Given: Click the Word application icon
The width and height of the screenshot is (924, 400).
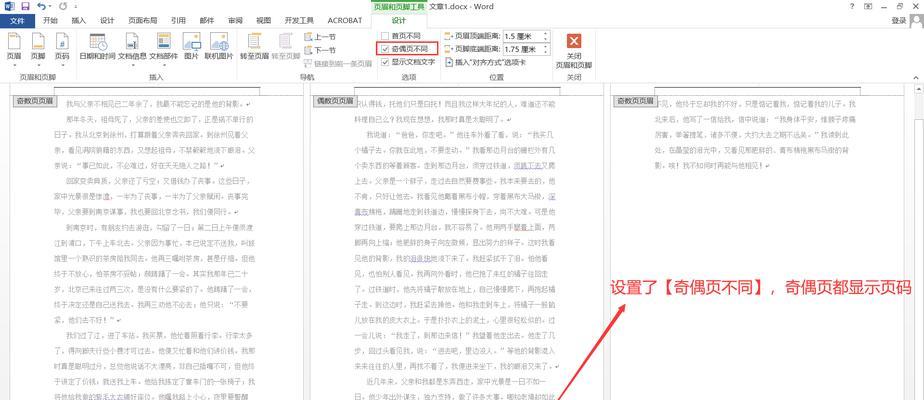Looking at the screenshot, I should tap(8, 6).
